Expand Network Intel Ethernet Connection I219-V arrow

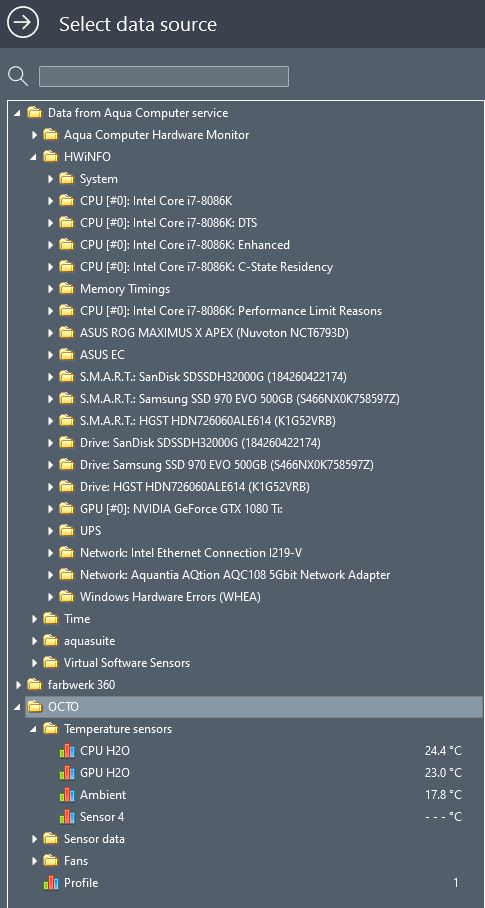51,553
